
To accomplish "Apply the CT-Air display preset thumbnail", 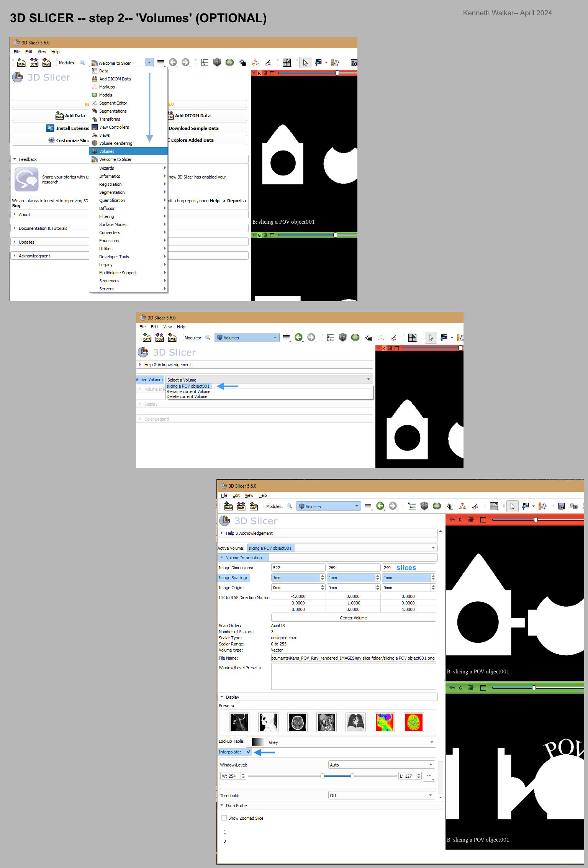I will pos(268,722).
